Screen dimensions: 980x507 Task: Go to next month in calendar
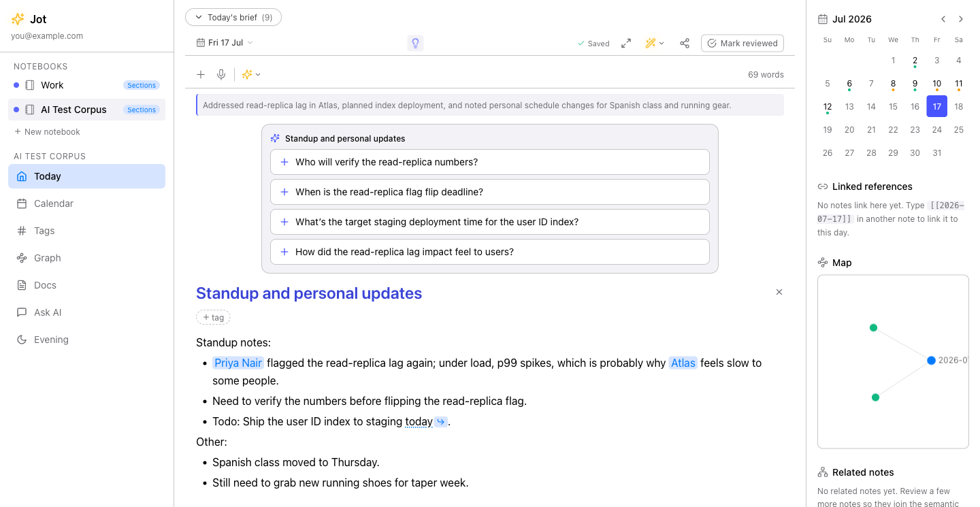point(961,19)
